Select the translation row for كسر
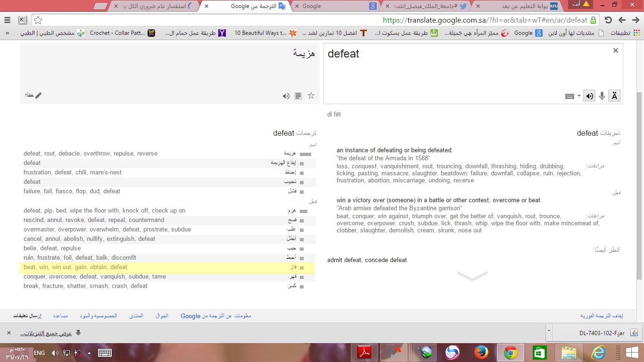 pyautogui.click(x=167, y=286)
